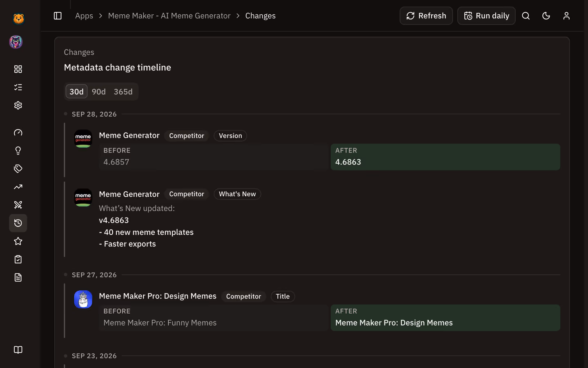Image resolution: width=588 pixels, height=368 pixels.
Task: Switch to the 90d time range
Action: 99,92
